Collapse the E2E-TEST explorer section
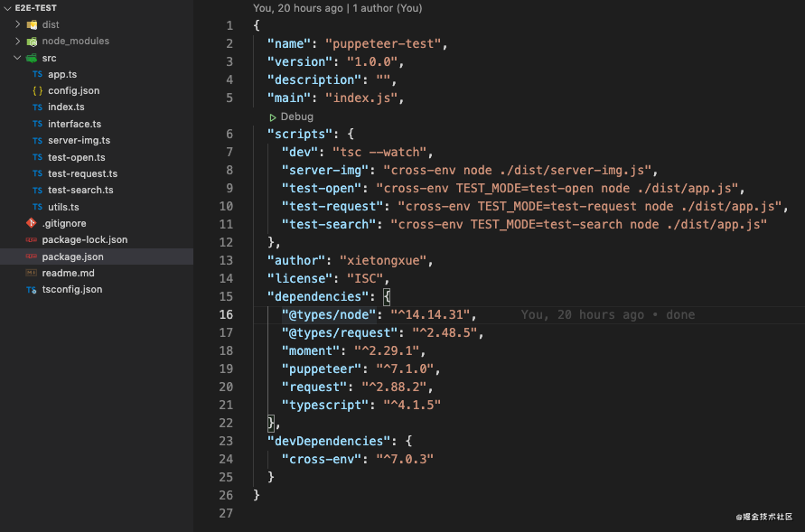 7,7
